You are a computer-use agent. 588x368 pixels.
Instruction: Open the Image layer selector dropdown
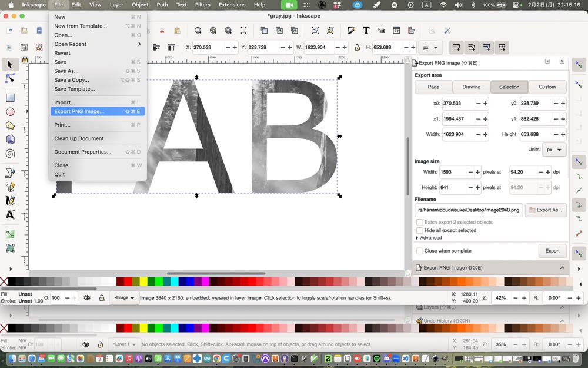(x=124, y=298)
